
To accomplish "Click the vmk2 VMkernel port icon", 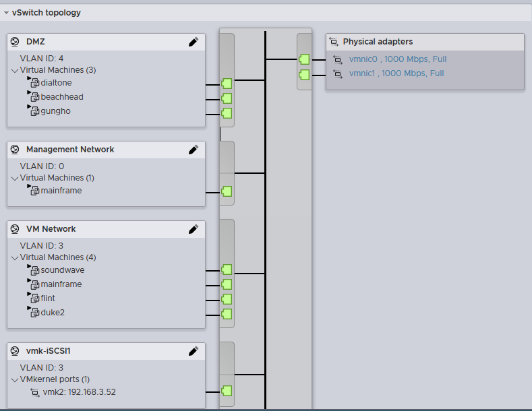I will 35,392.
